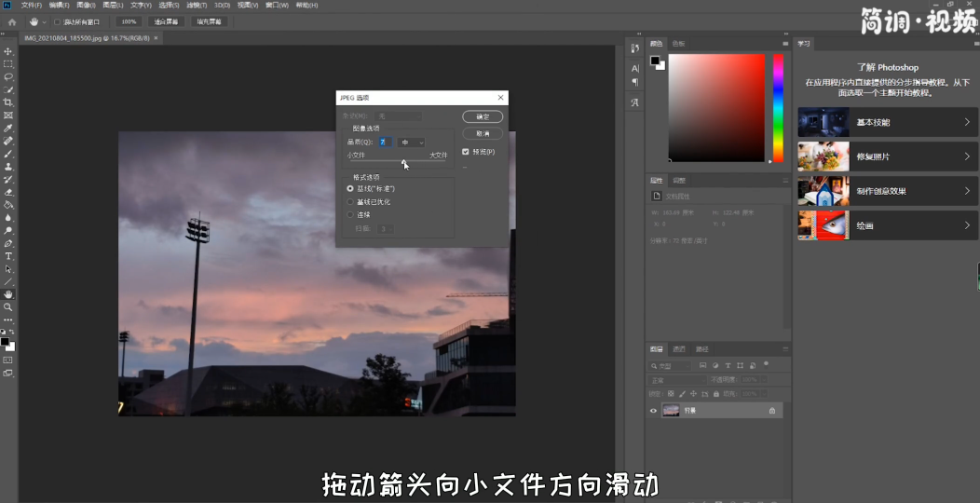Click 确定 button in JPEG options dialog
This screenshot has height=503, width=980.
pyautogui.click(x=483, y=117)
